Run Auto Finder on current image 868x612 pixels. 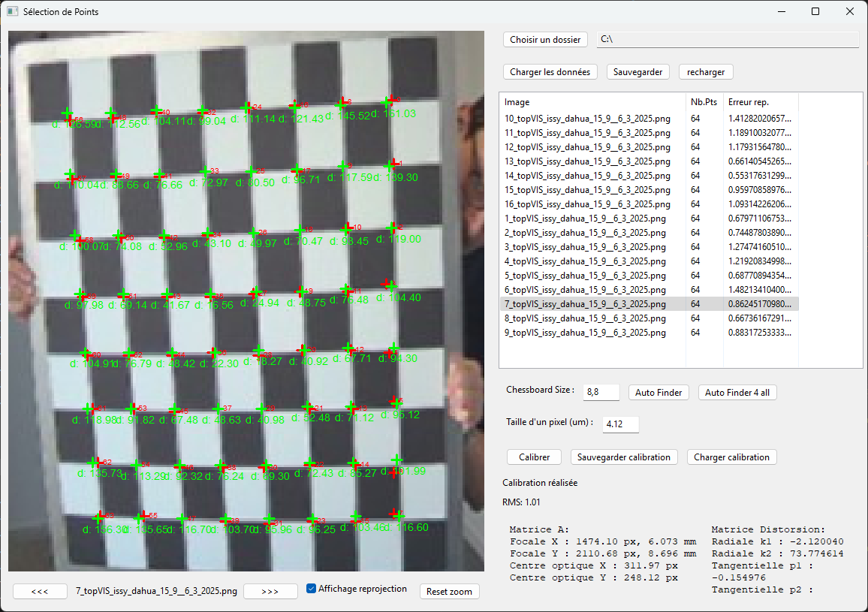pyautogui.click(x=659, y=392)
